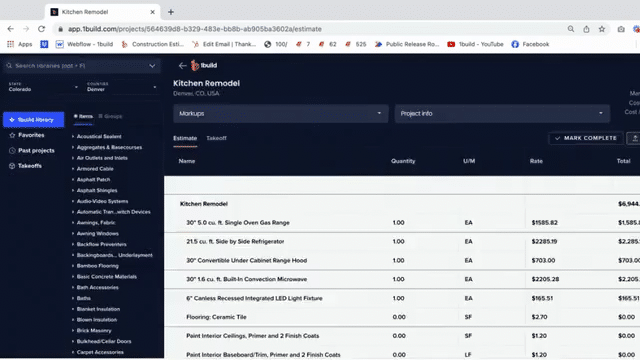Expand the Air Outlets and Inlets category
The height and width of the screenshot is (360, 640).
pyautogui.click(x=100, y=158)
